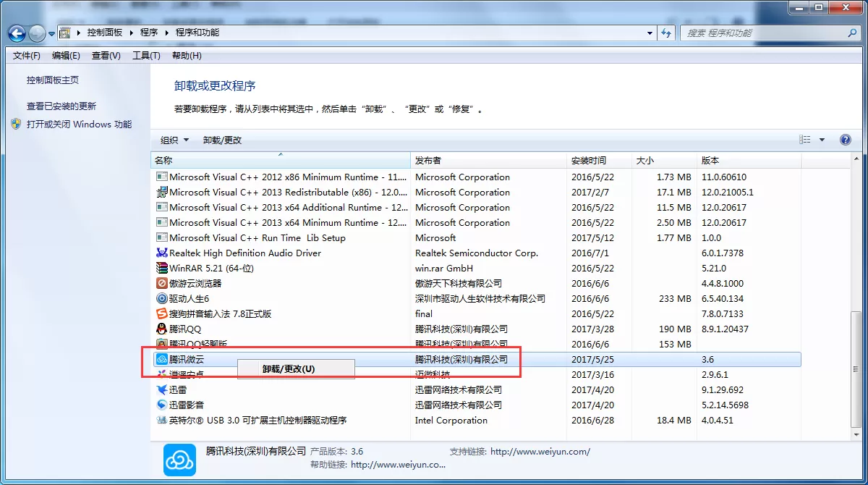
Task: Open the 文件(F) menu
Action: [x=27, y=56]
